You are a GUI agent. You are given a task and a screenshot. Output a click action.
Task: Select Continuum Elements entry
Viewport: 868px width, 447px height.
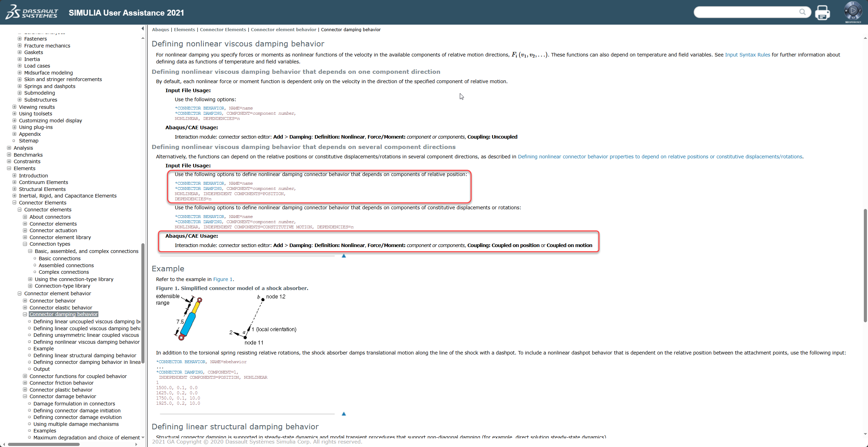pos(43,182)
